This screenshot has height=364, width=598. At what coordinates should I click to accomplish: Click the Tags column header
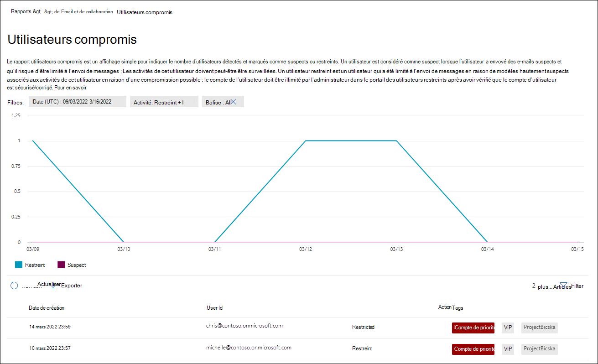pos(458,308)
